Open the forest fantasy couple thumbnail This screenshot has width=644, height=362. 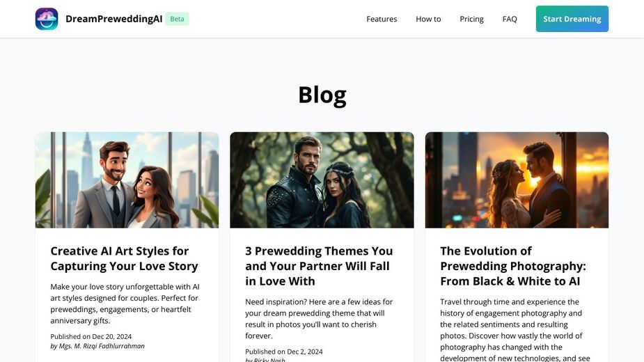click(x=322, y=180)
